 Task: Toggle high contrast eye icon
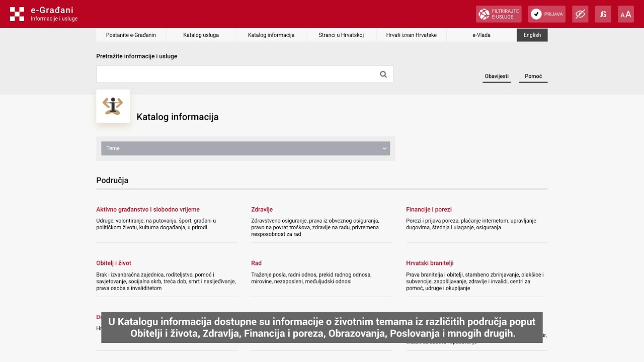pos(580,14)
